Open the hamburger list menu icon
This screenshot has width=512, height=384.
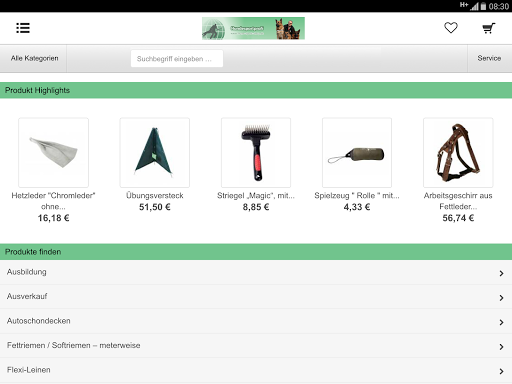point(23,28)
